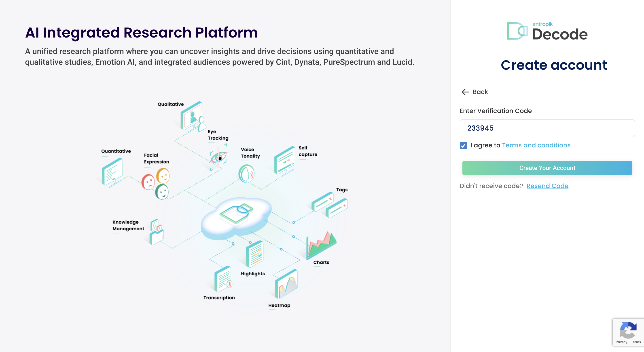Click the reCAPTCHA badge icon

628,329
